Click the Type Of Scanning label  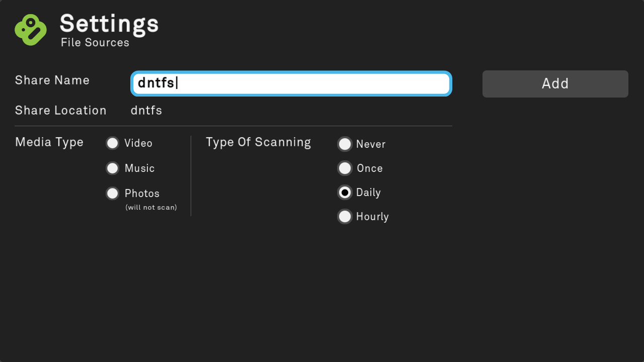(x=259, y=142)
